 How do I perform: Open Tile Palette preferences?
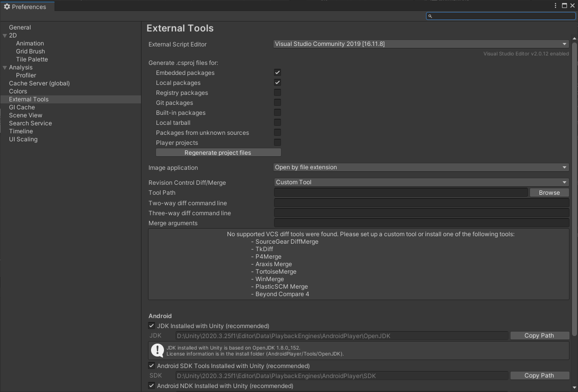[31, 59]
